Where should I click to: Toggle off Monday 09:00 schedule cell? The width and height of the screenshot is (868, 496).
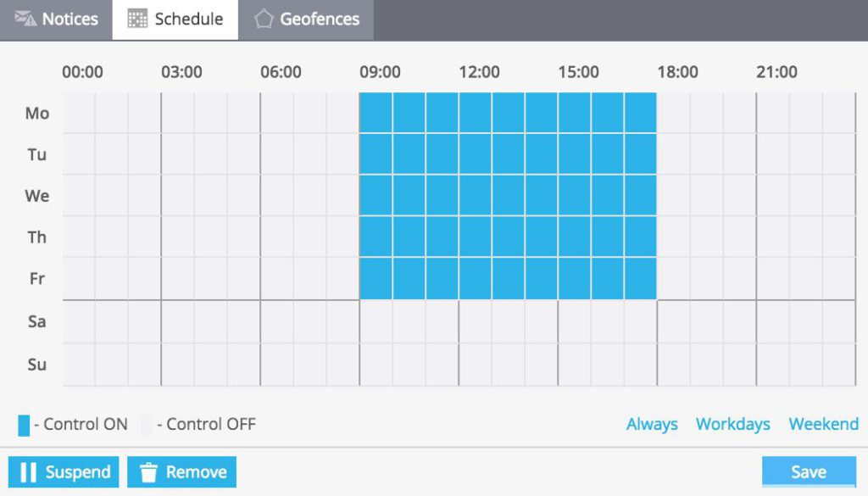[x=376, y=113]
